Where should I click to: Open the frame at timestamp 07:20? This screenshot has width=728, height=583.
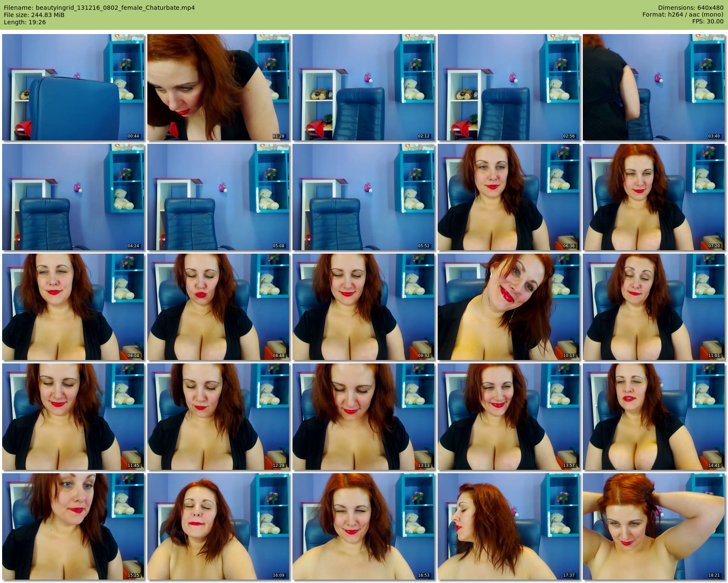pyautogui.click(x=654, y=197)
